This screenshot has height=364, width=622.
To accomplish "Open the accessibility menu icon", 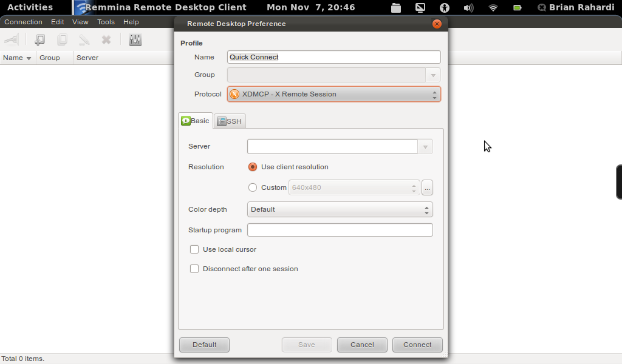I will [445, 7].
